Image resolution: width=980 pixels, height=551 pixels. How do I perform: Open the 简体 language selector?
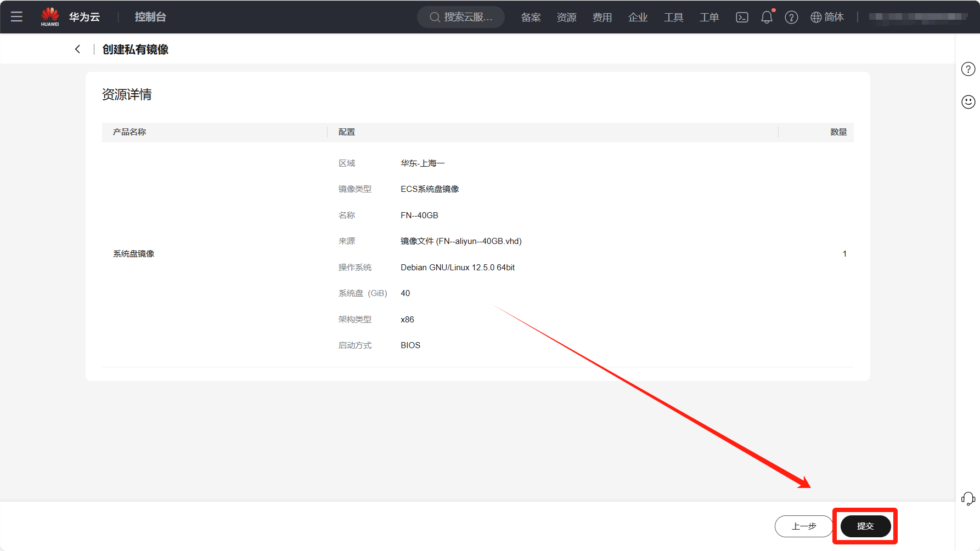coord(827,18)
